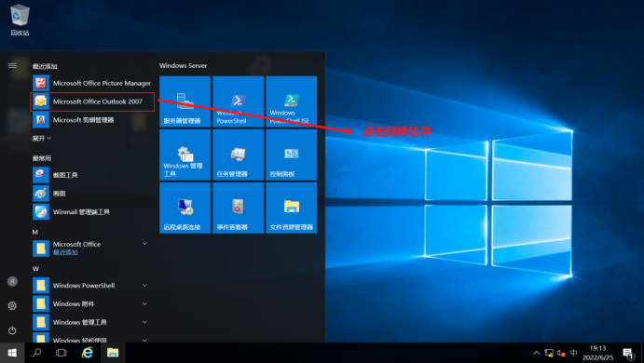Open Windows Administrative Tools tile
644x363 pixels.
[185, 155]
